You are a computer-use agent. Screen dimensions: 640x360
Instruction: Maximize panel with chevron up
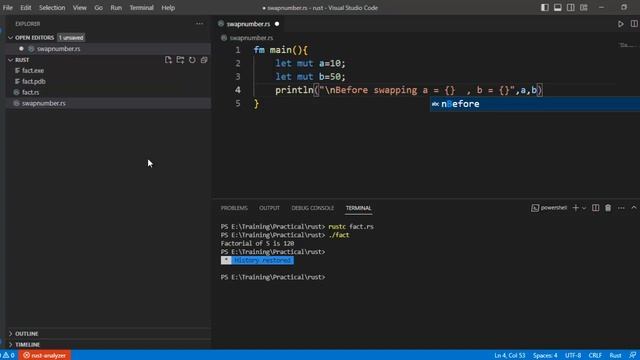pyautogui.click(x=634, y=208)
